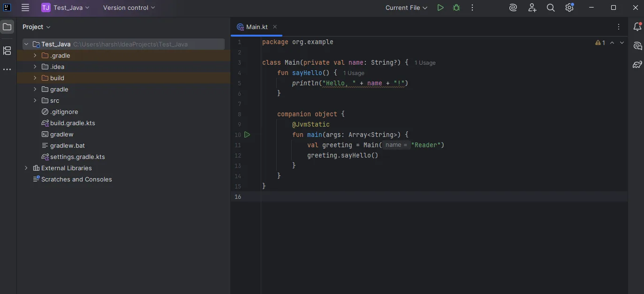The image size is (644, 294).
Task: Expand the src folder
Action: 35,100
